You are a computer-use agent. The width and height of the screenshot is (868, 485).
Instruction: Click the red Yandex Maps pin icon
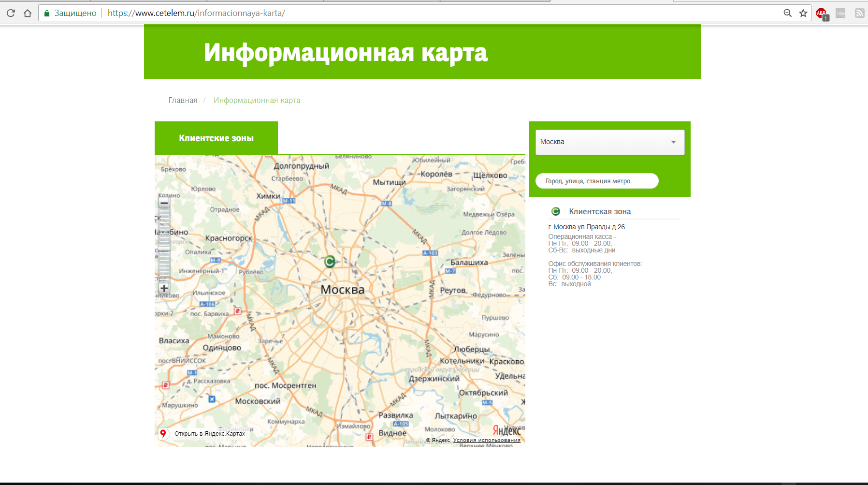tap(163, 433)
